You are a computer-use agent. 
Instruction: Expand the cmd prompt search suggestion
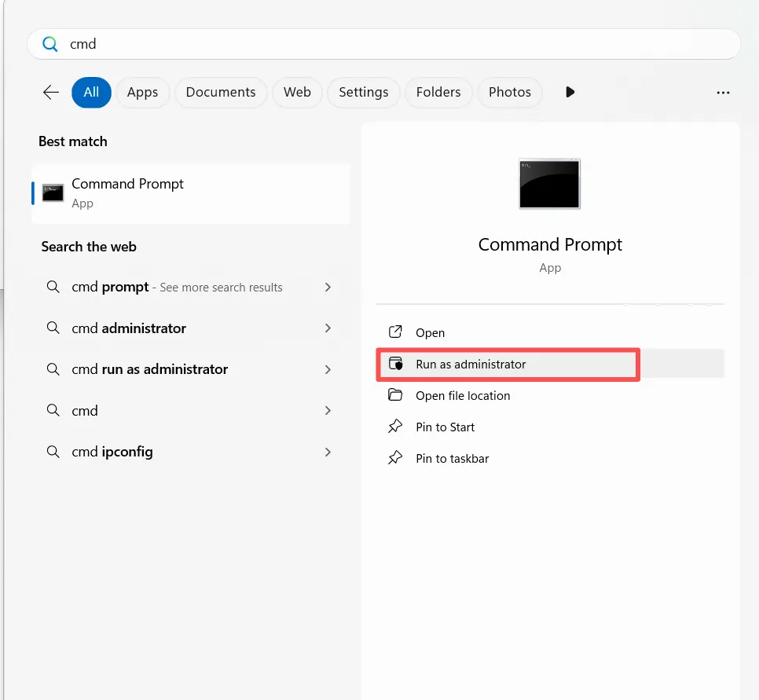pyautogui.click(x=328, y=287)
